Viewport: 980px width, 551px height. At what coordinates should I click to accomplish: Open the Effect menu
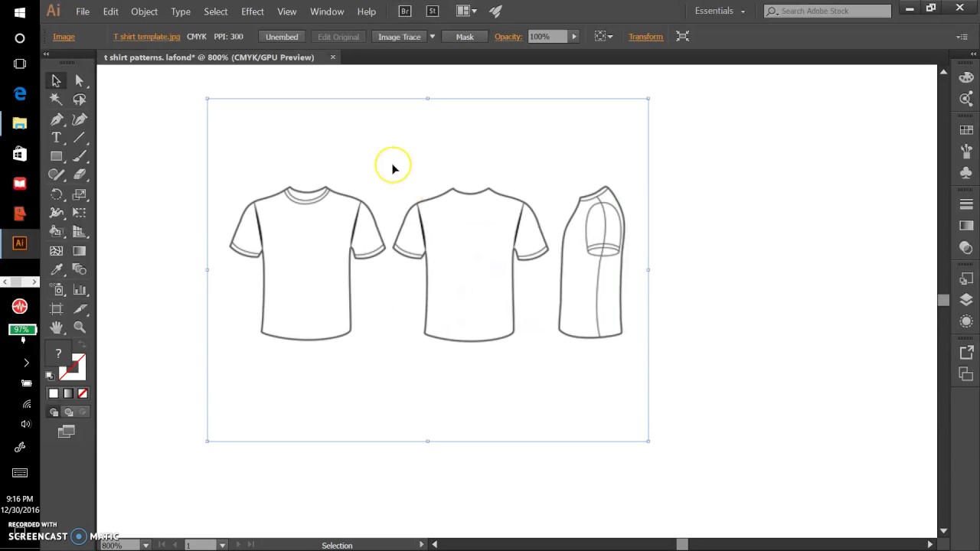click(252, 11)
